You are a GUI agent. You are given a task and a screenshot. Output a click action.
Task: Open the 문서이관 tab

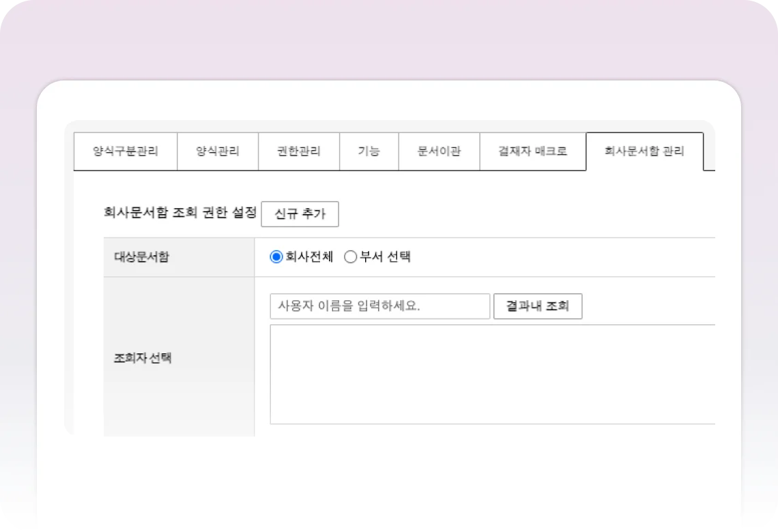pyautogui.click(x=439, y=151)
